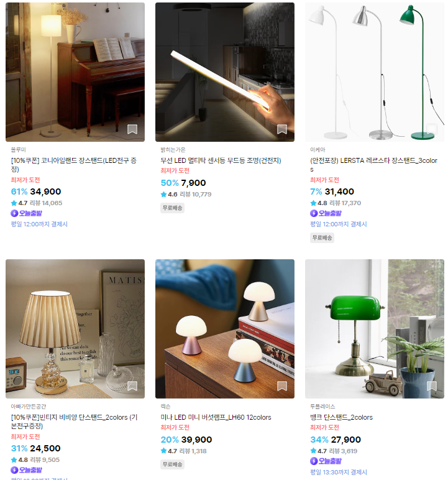Open the LED bar light image
Screen dimensions: 448x480
point(224,72)
